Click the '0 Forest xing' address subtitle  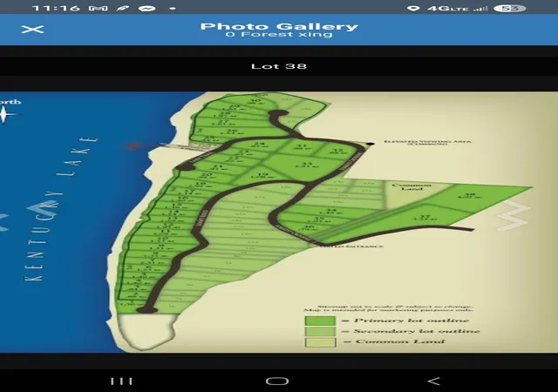(279, 35)
